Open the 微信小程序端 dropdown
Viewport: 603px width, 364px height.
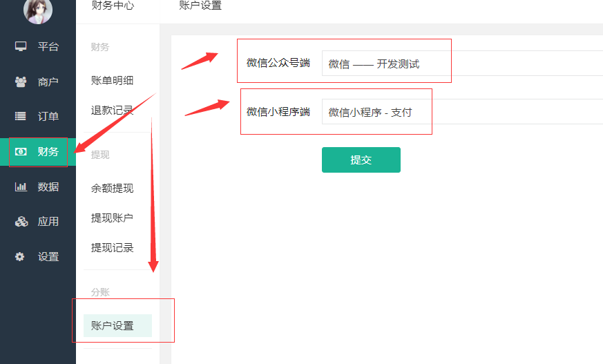pyautogui.click(x=462, y=111)
